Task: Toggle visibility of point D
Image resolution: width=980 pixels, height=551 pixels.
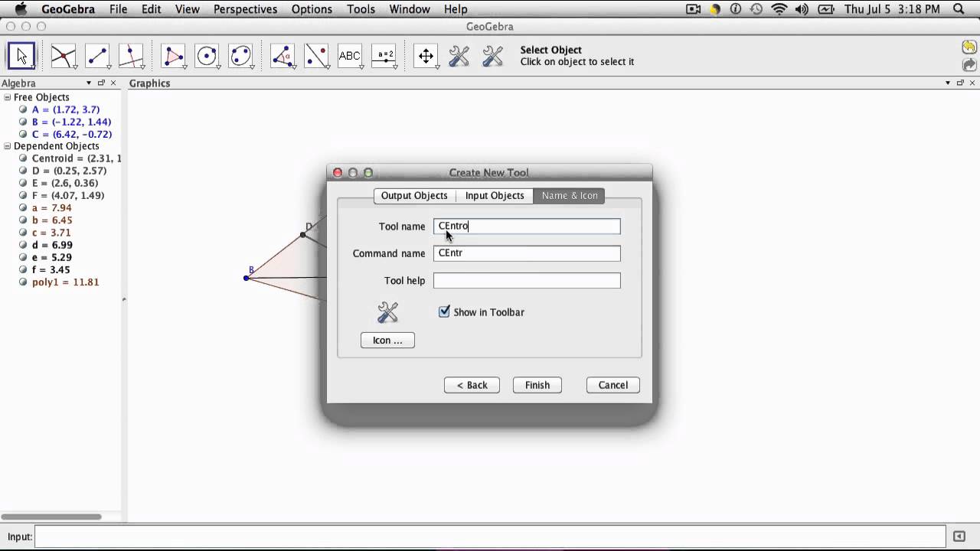Action: click(x=23, y=171)
